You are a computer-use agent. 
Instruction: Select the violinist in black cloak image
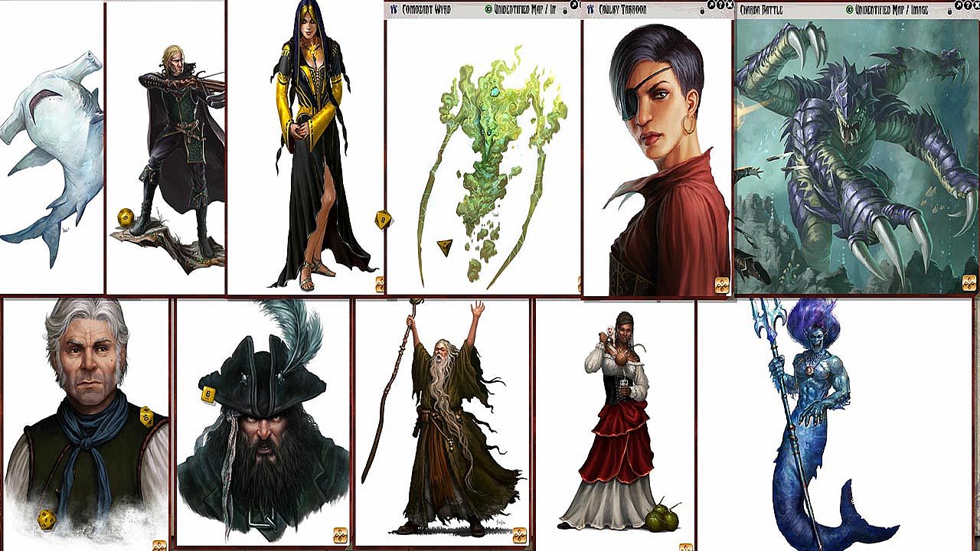[x=165, y=147]
